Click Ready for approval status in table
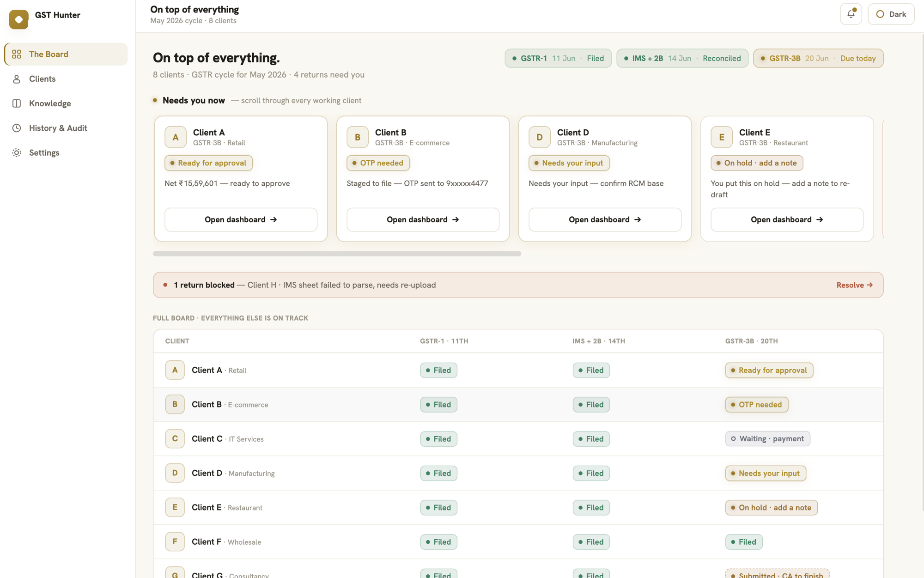The image size is (924, 578). coord(769,370)
